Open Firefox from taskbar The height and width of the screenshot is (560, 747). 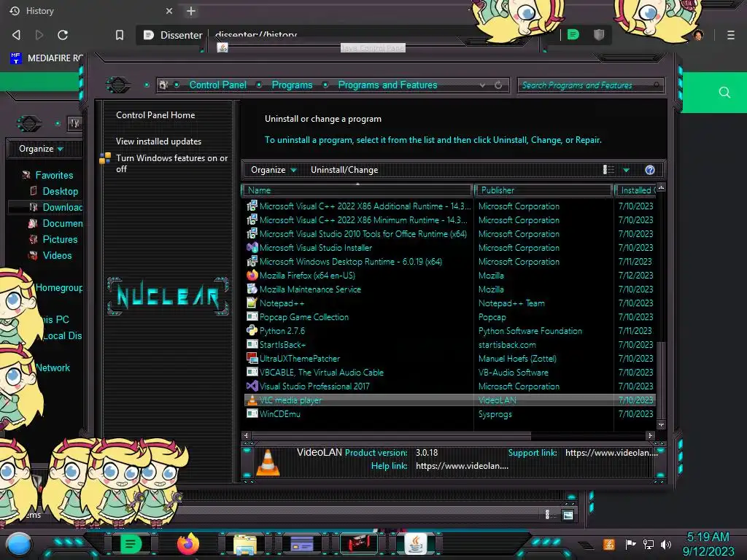187,544
